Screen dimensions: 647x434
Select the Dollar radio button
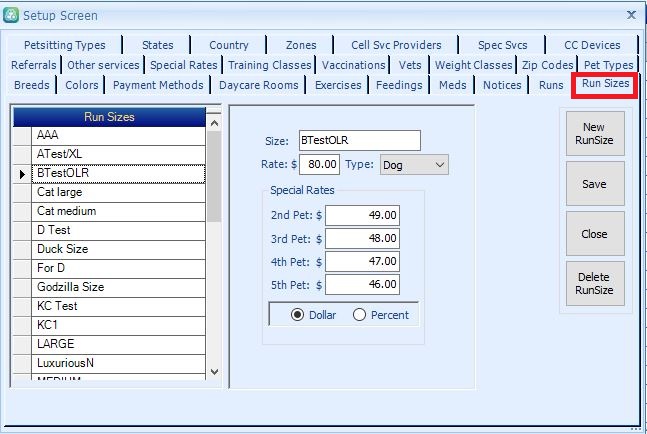297,314
